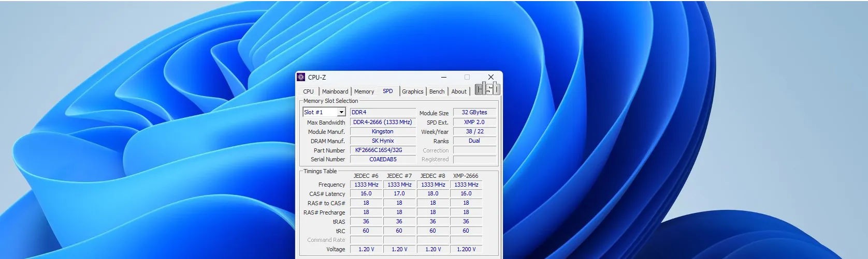Select serial number C0AEDAB5
The height and width of the screenshot is (259, 868).
(x=383, y=159)
